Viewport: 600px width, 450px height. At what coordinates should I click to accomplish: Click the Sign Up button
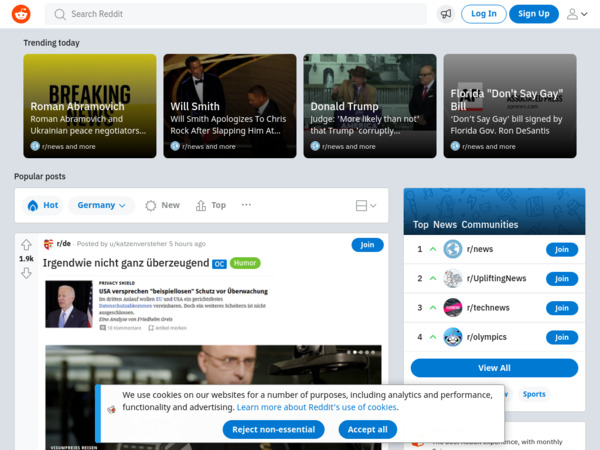tap(533, 14)
